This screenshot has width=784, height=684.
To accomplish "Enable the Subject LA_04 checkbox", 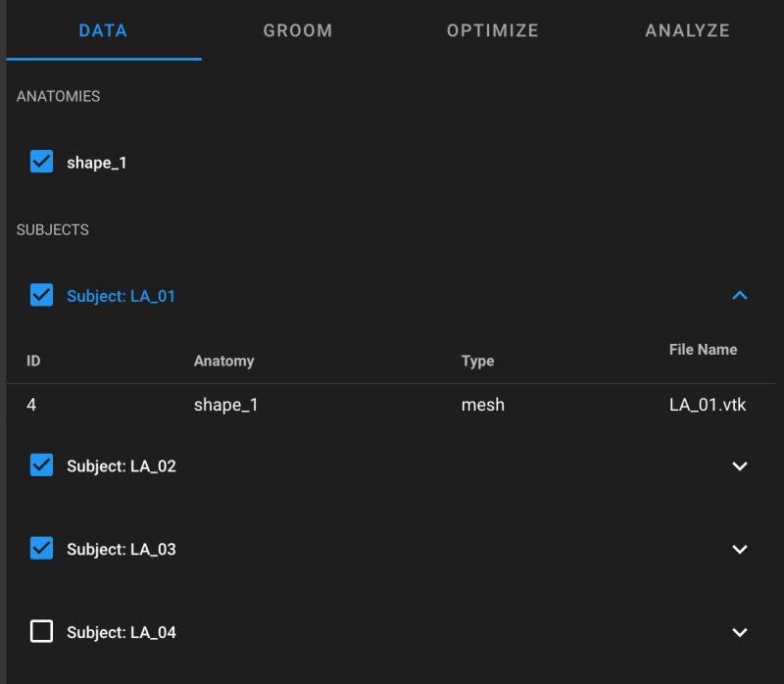I will click(42, 632).
